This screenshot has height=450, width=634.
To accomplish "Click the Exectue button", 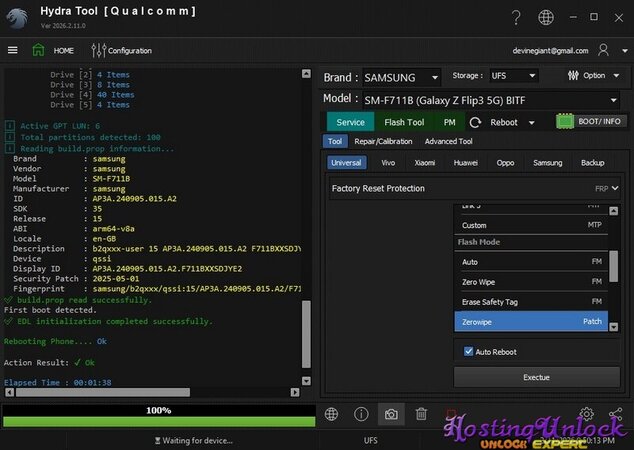I will click(536, 377).
